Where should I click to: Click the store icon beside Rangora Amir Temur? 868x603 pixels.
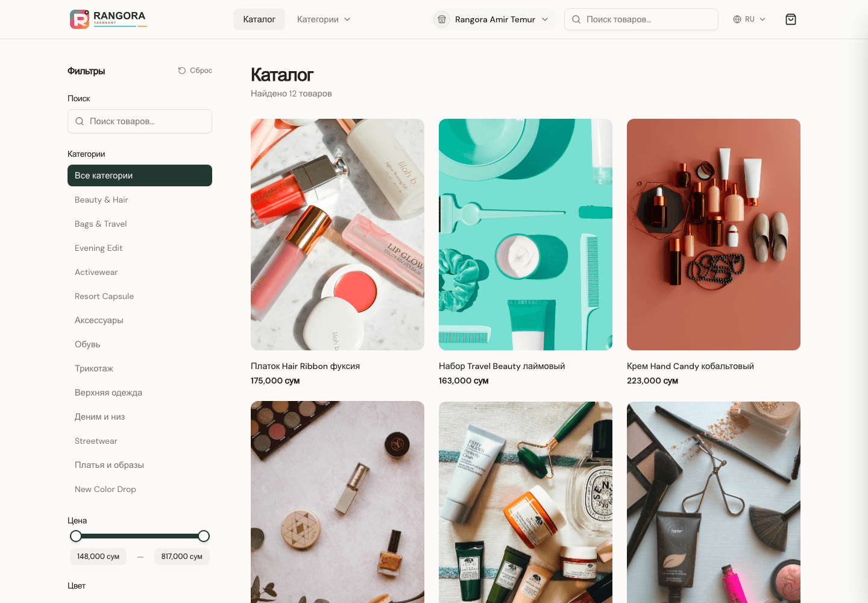[442, 19]
